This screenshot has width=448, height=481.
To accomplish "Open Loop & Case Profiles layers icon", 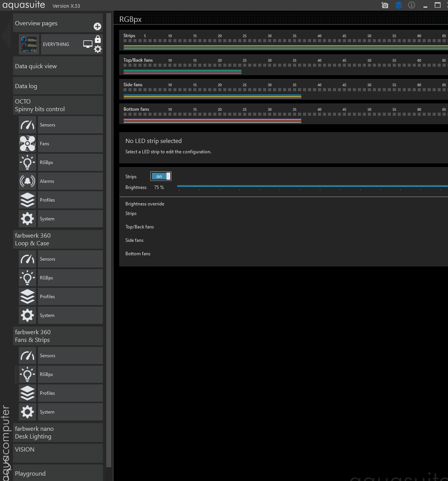I will pos(27,297).
